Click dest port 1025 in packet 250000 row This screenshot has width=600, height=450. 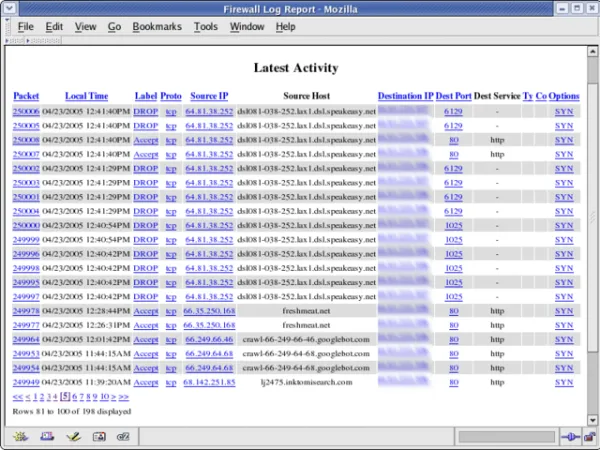pos(453,225)
